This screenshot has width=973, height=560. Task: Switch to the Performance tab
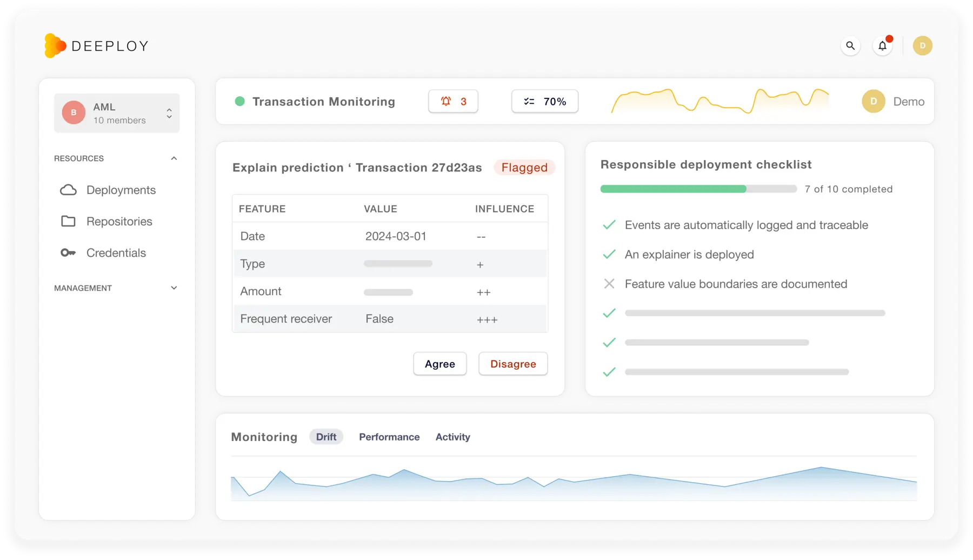point(389,437)
